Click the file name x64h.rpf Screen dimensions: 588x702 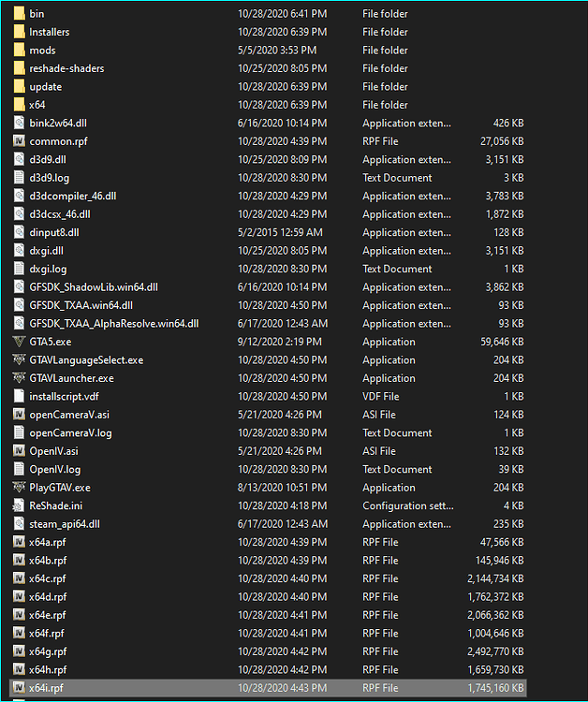(48, 670)
